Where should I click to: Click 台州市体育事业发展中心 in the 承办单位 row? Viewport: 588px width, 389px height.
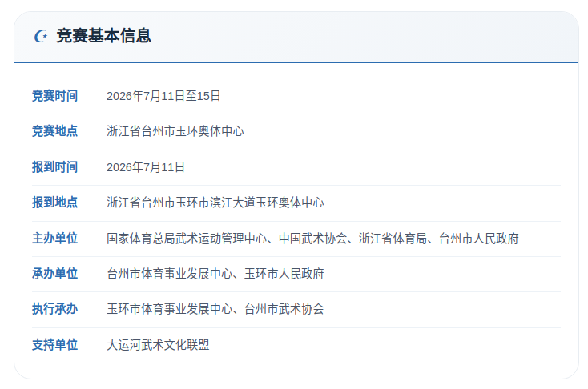click(169, 274)
